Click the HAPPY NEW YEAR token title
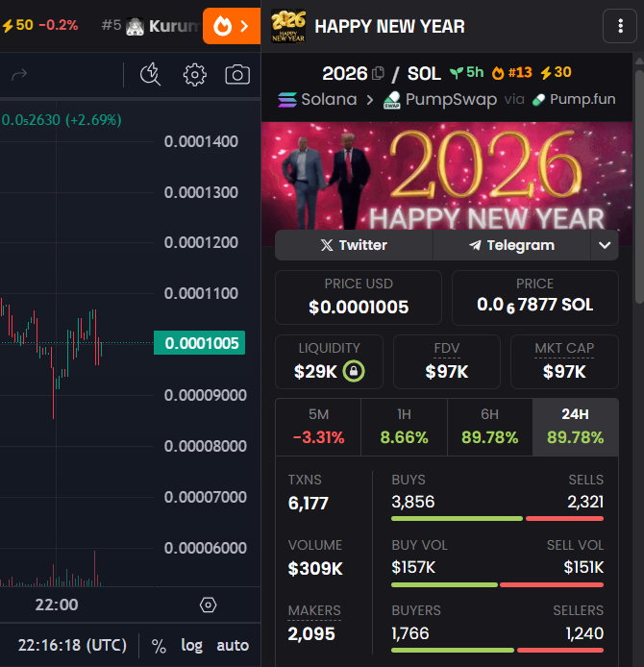This screenshot has width=644, height=667. point(389,26)
